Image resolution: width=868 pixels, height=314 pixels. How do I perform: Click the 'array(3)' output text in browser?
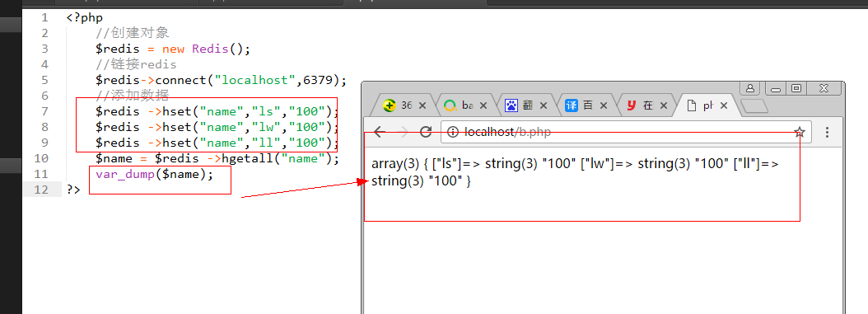[396, 165]
